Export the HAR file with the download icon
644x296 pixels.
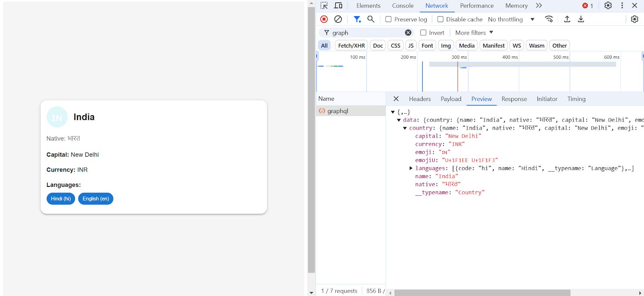coord(581,19)
